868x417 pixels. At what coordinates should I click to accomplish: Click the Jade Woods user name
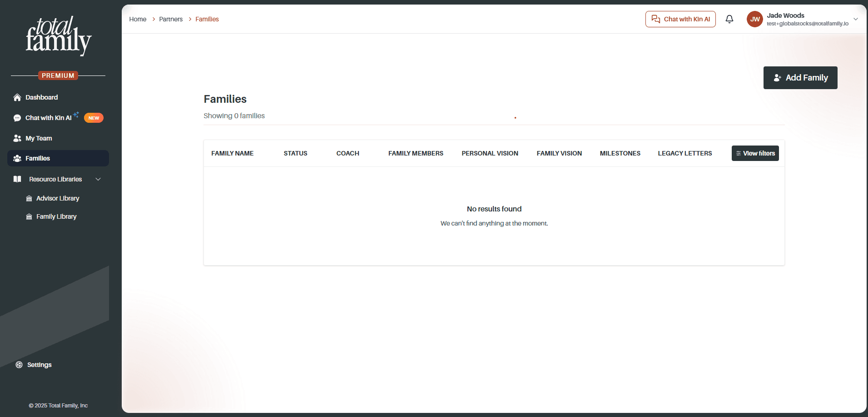pos(786,15)
